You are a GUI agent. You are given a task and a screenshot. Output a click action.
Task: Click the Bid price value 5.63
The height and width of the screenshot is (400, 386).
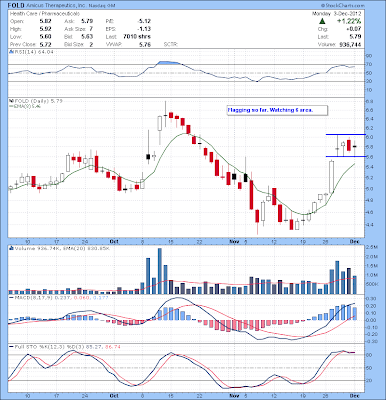[x=87, y=37]
